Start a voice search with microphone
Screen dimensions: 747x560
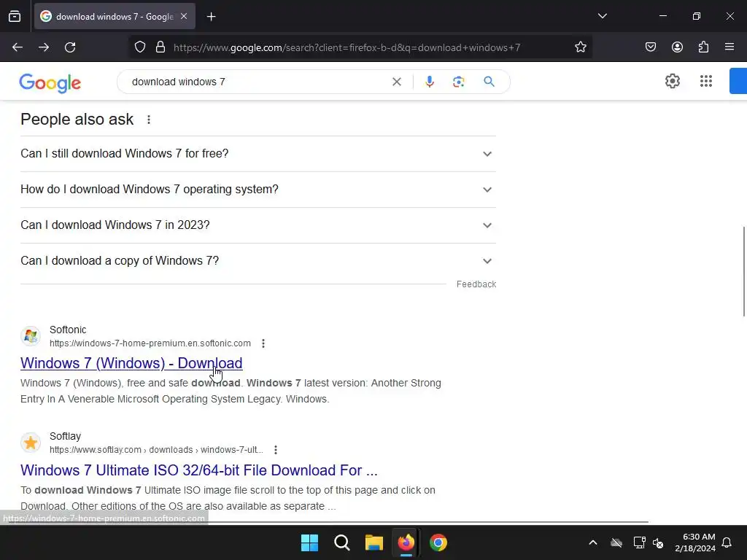tap(429, 82)
